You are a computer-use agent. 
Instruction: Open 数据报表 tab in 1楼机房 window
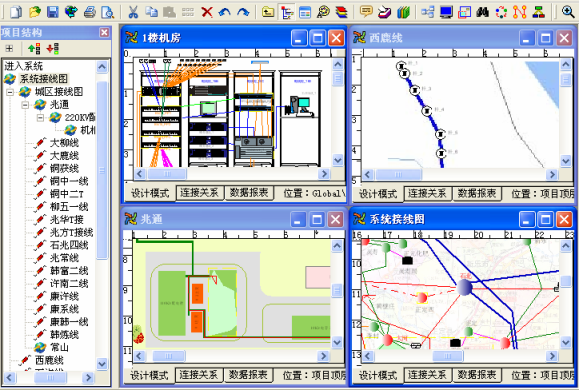pyautogui.click(x=249, y=192)
